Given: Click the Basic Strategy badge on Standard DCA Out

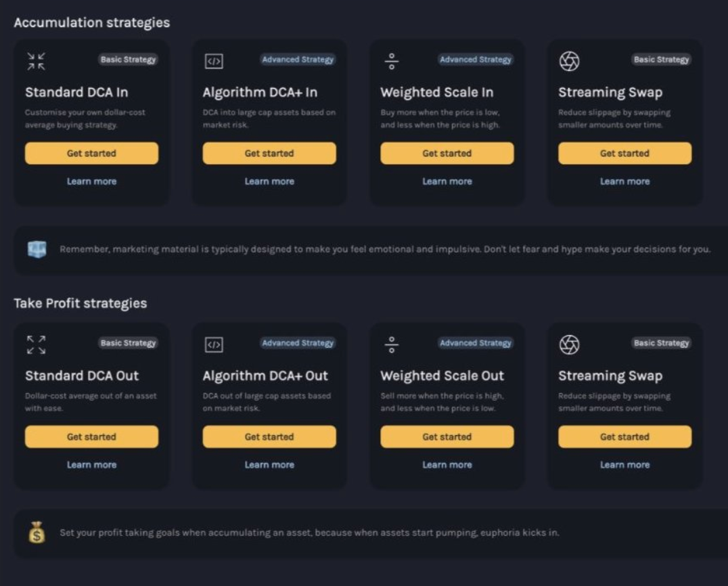Looking at the screenshot, I should point(129,343).
